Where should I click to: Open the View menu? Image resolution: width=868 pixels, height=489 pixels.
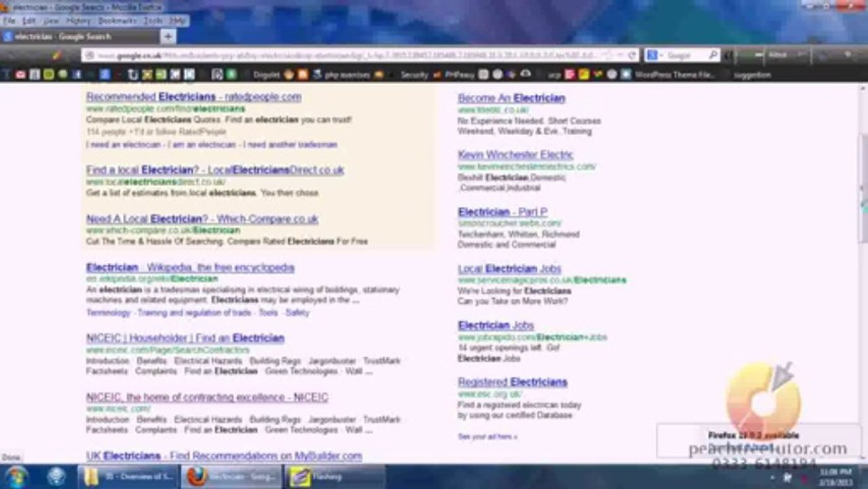(x=51, y=21)
